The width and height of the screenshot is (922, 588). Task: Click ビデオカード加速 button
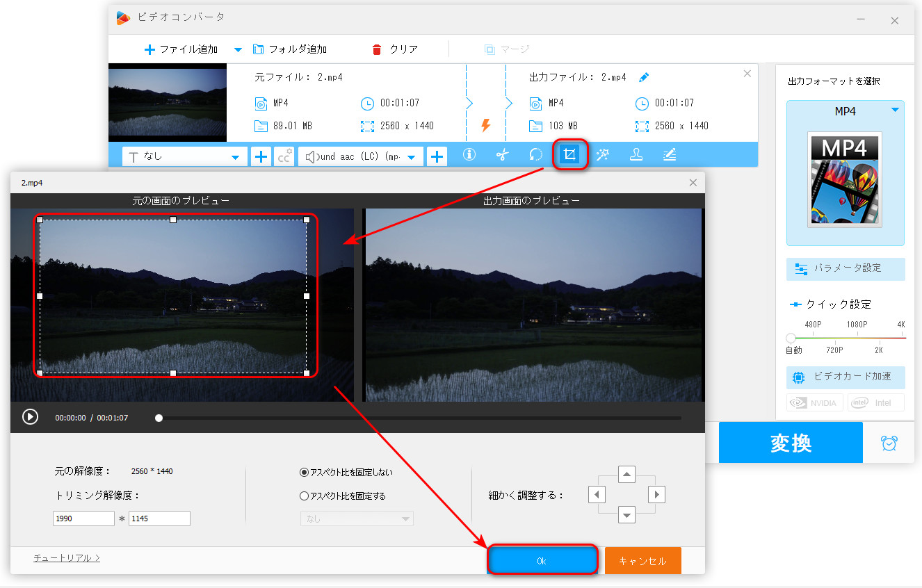[846, 377]
